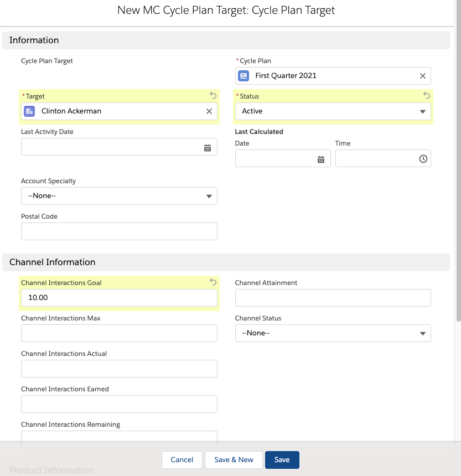Click the Cycle Plan record icon
This screenshot has width=461, height=476.
tap(244, 76)
